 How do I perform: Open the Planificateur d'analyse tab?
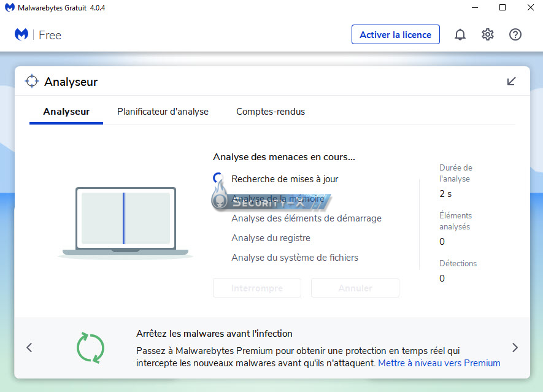pos(163,112)
